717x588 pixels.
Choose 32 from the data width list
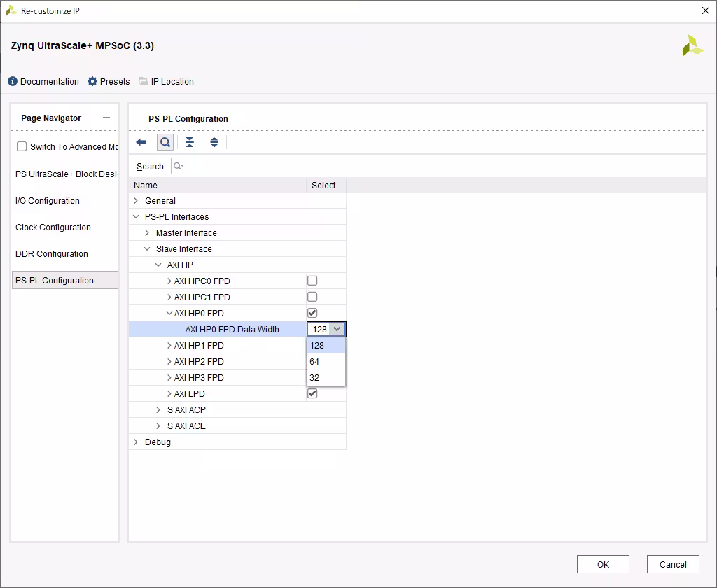326,378
